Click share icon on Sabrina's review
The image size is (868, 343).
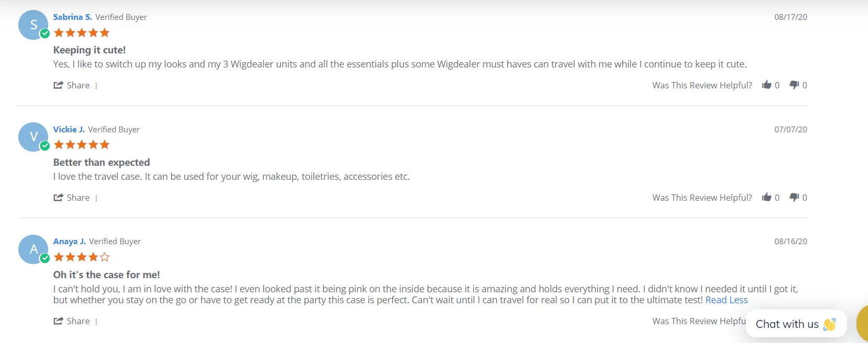tap(58, 85)
